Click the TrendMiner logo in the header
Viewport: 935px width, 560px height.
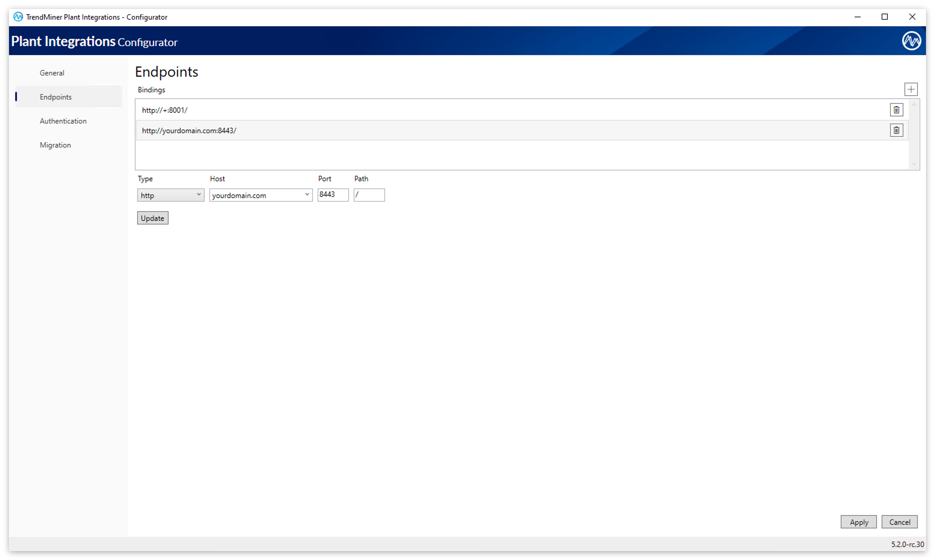pyautogui.click(x=911, y=41)
